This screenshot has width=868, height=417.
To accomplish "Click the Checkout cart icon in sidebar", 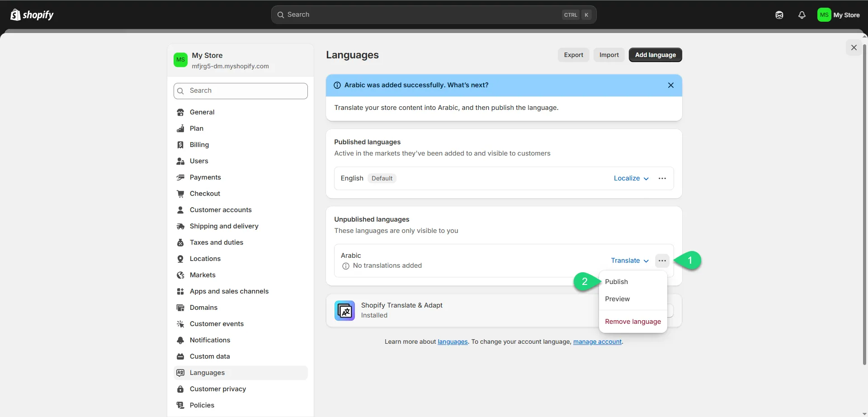I will click(180, 194).
